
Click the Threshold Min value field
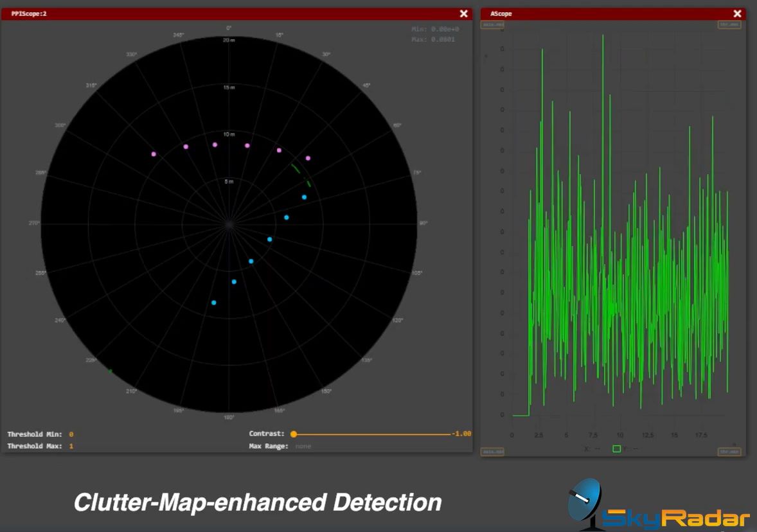(x=71, y=435)
